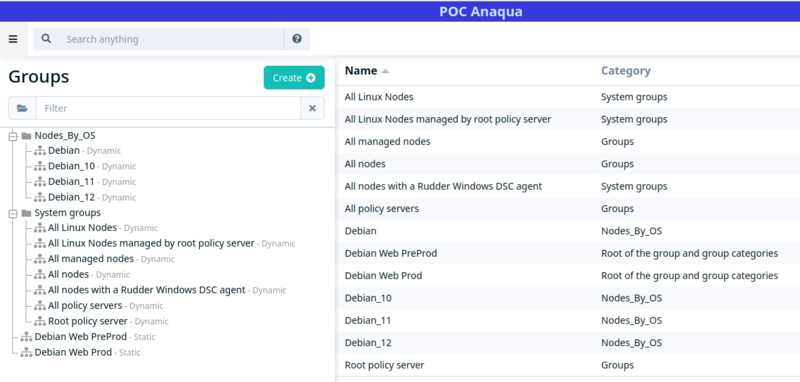Viewport: 800px width, 382px height.
Task: Click the Debian_11 group icon in tree
Action: click(40, 182)
